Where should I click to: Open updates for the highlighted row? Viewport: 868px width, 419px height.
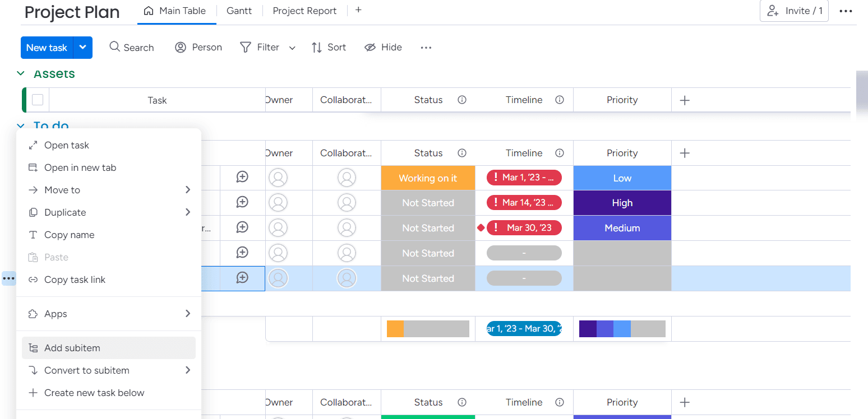[x=242, y=278]
